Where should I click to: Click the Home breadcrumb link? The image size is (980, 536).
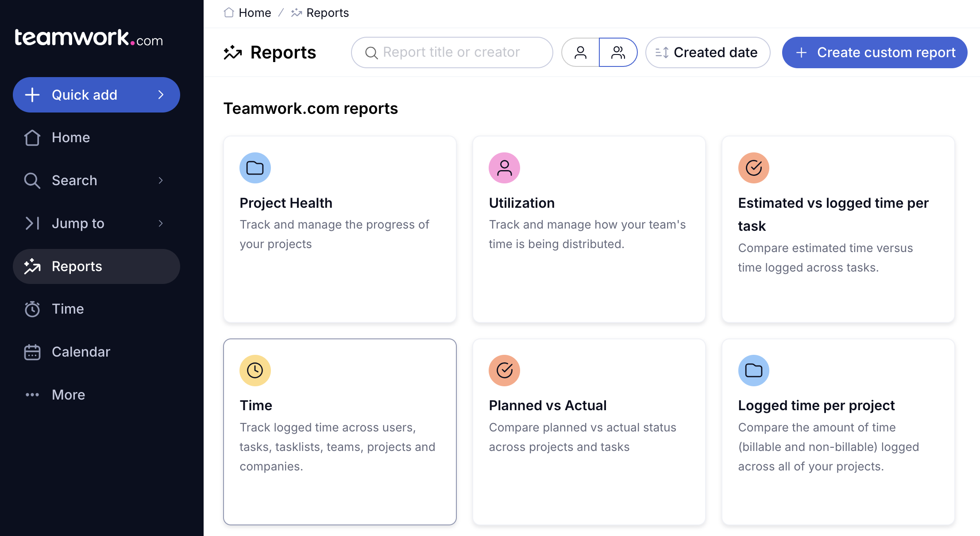coord(255,12)
